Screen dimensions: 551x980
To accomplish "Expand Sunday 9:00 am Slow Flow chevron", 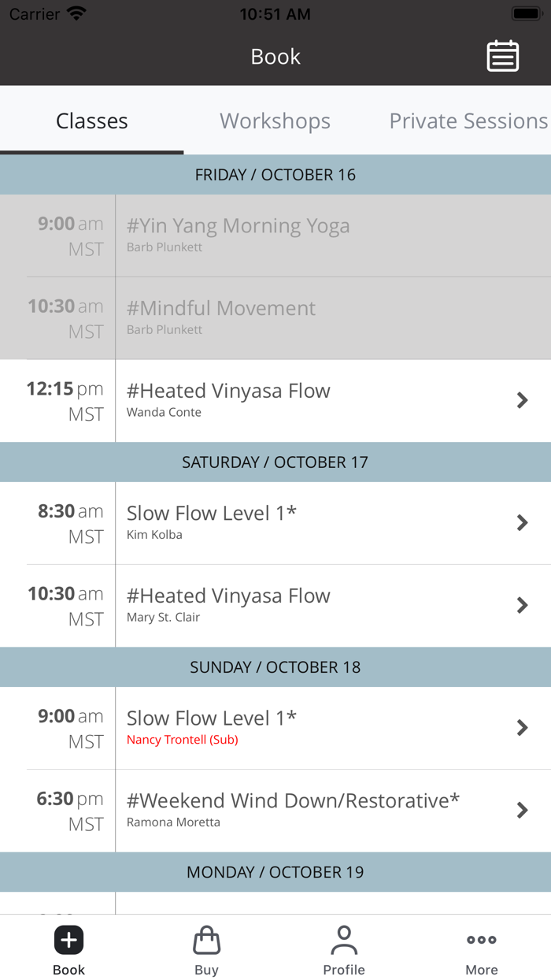I will pos(522,727).
